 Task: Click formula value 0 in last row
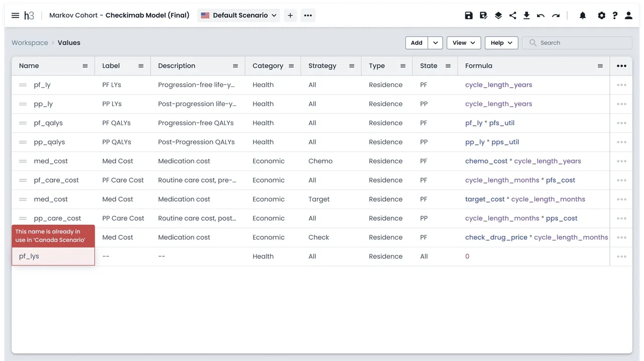pos(467,256)
